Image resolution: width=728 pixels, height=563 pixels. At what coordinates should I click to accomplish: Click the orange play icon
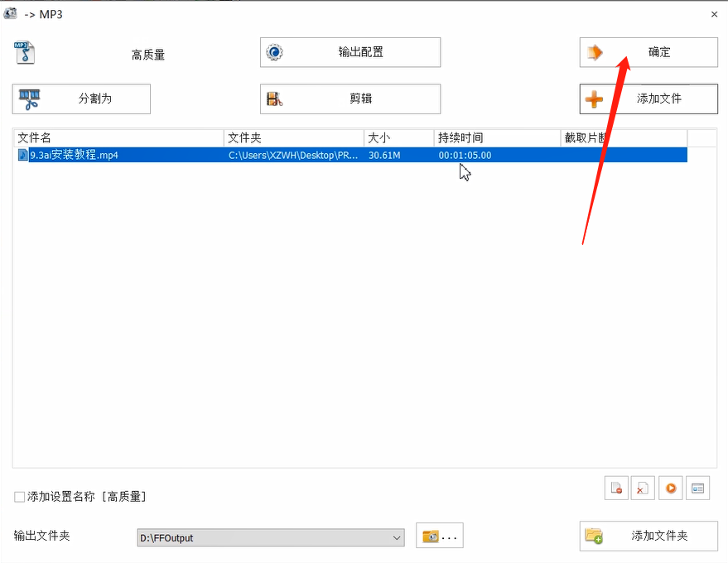(670, 488)
